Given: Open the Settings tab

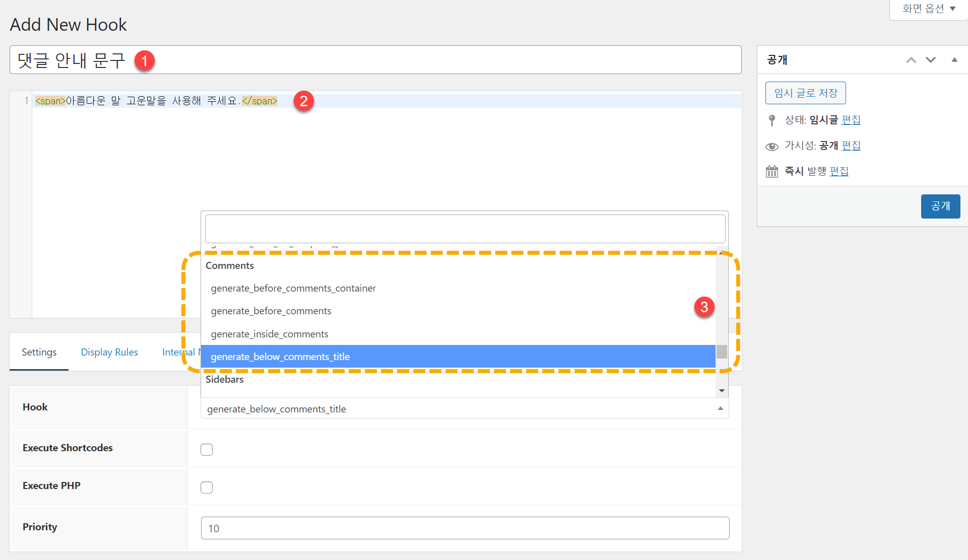Looking at the screenshot, I should [x=39, y=352].
